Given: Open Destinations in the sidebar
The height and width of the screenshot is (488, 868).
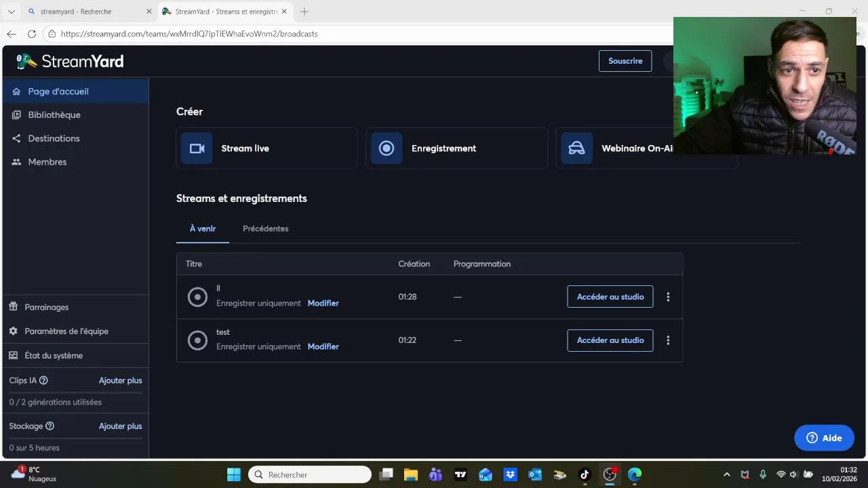Looking at the screenshot, I should click(x=75, y=138).
